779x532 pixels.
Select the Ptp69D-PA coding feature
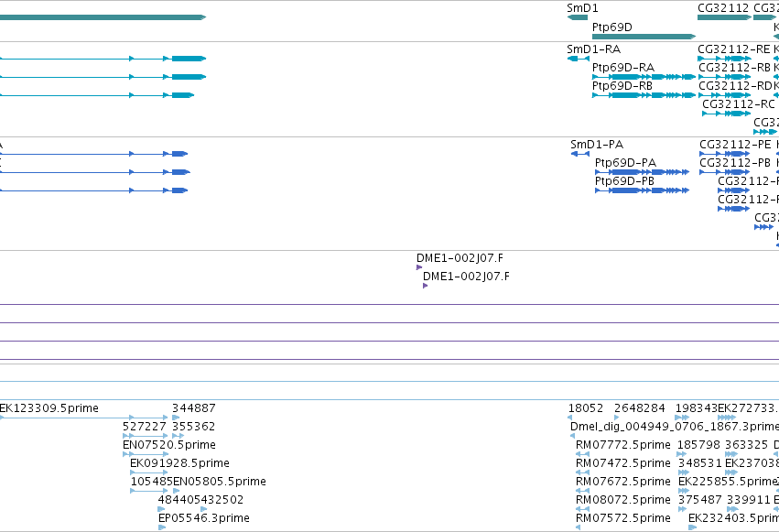[x=642, y=172]
